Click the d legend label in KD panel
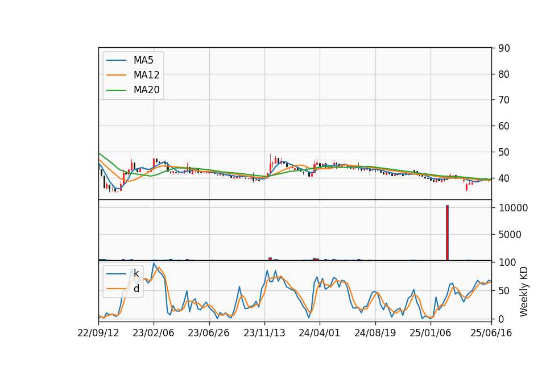Image resolution: width=546 pixels, height=392 pixels. [136, 289]
